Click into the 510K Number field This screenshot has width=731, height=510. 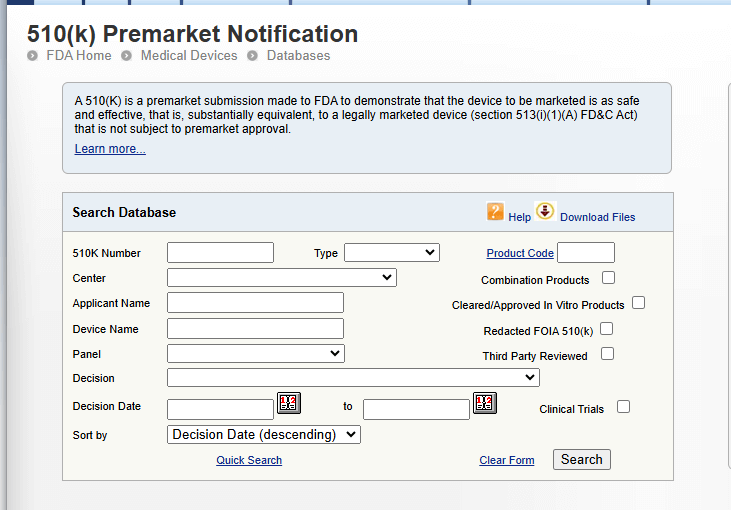coord(220,253)
